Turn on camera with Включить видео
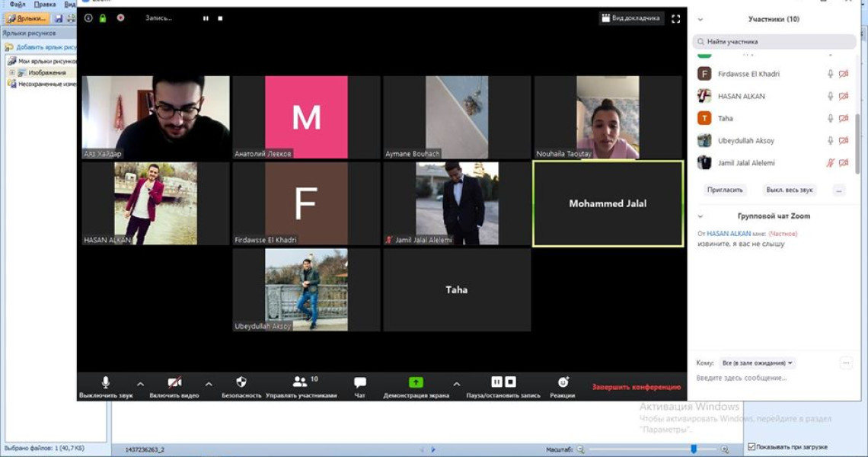The image size is (868, 457). 174,387
